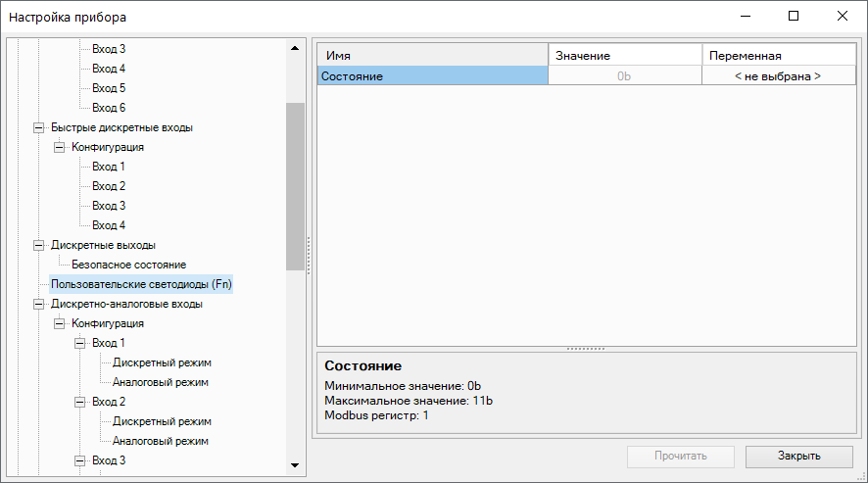868x483 pixels.
Task: Select the Состояние parameter row
Action: (432, 75)
